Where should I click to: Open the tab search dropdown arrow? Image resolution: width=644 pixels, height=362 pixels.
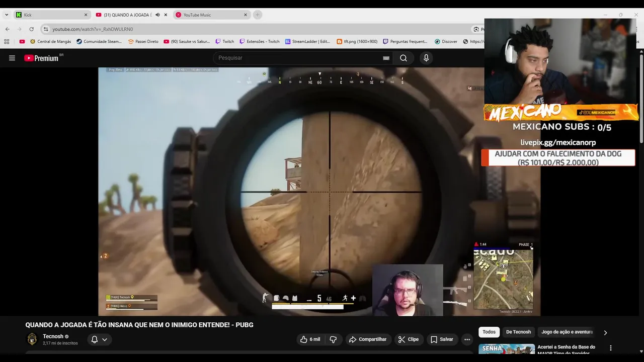7,15
